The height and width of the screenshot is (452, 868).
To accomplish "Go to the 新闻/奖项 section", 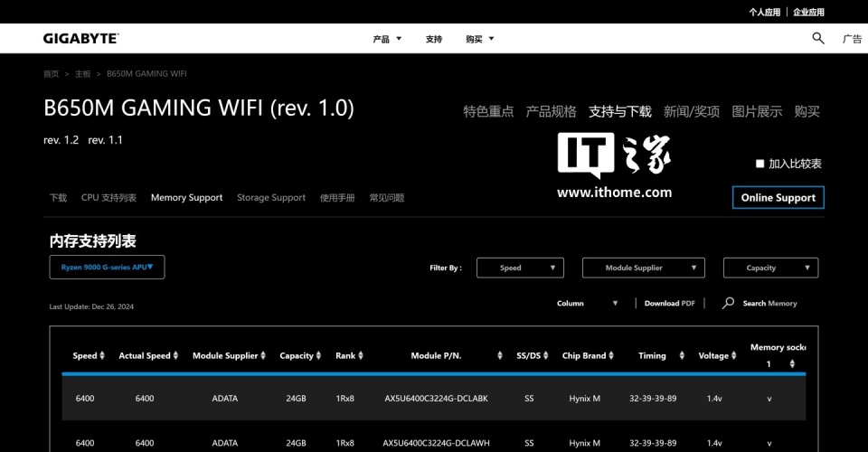I will (x=692, y=112).
